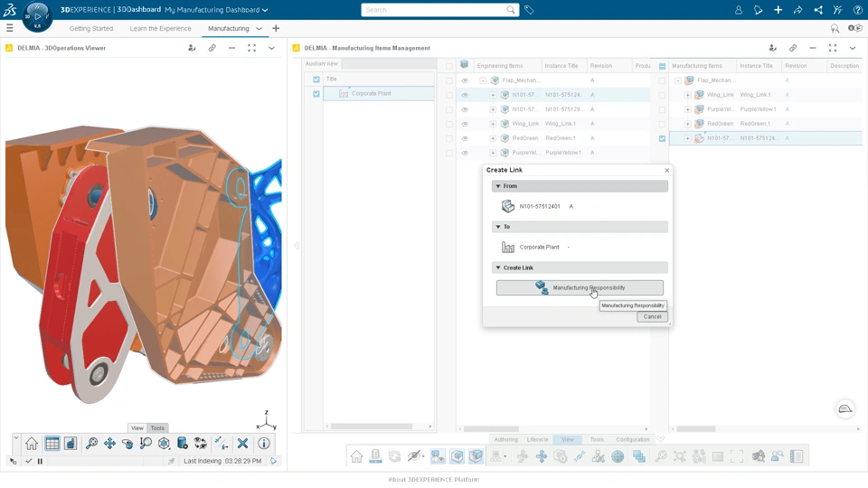Close the Create Link dialog with X
868x488 pixels.
pyautogui.click(x=667, y=171)
